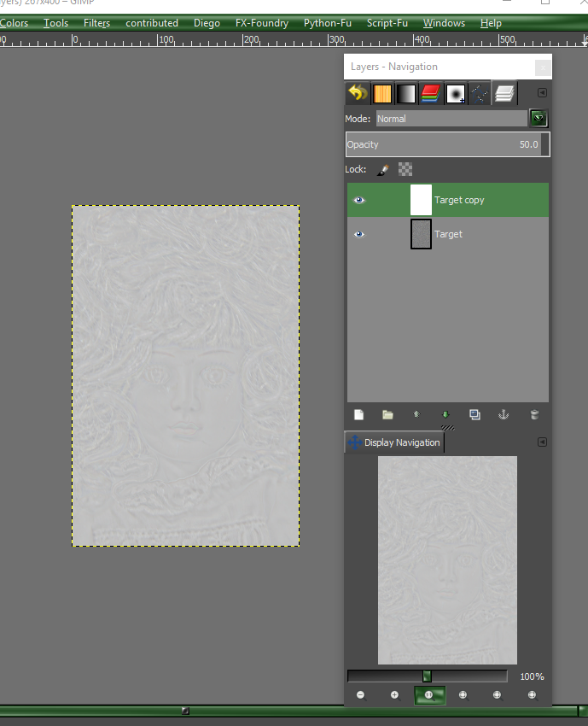Open the Colors menu

[x=14, y=23]
